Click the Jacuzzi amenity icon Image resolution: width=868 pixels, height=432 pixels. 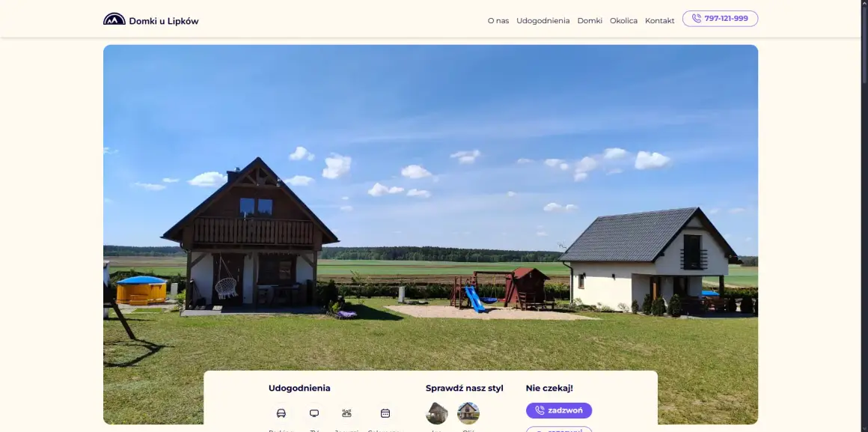346,413
